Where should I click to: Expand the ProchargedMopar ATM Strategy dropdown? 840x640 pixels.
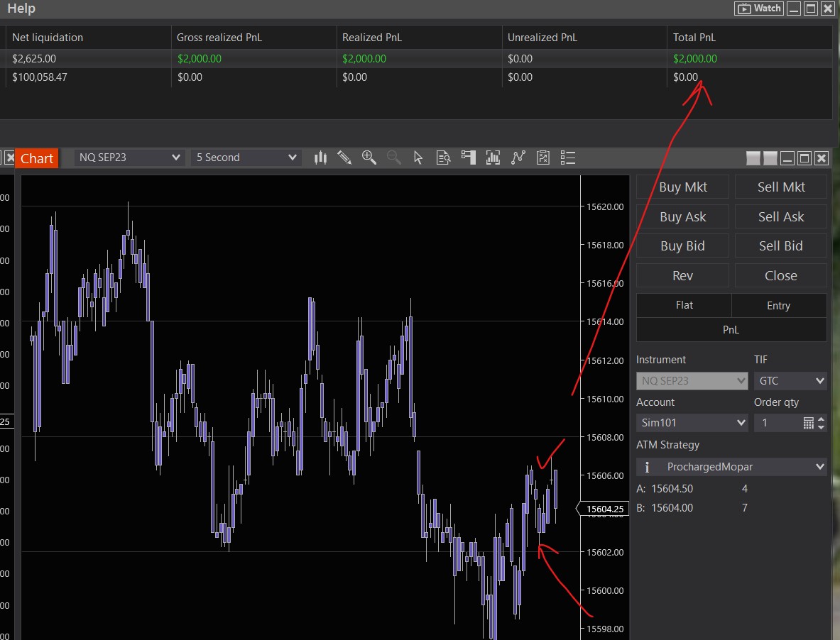click(738, 467)
